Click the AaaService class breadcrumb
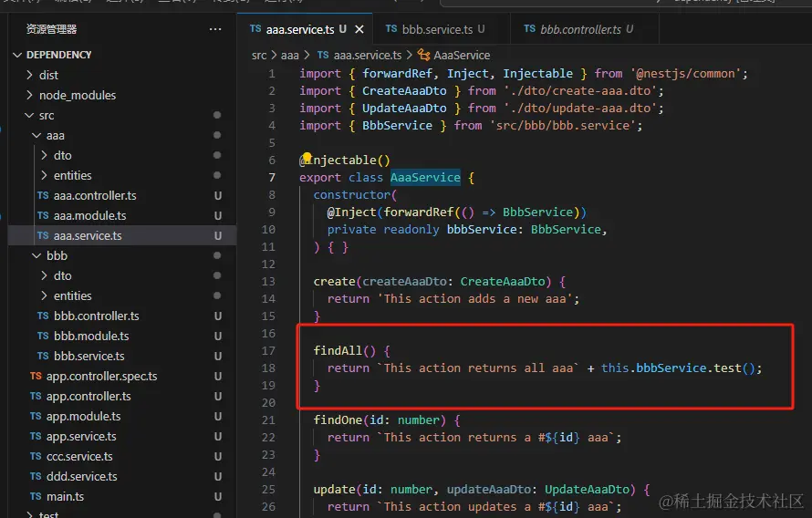The width and height of the screenshot is (812, 518). click(x=462, y=56)
